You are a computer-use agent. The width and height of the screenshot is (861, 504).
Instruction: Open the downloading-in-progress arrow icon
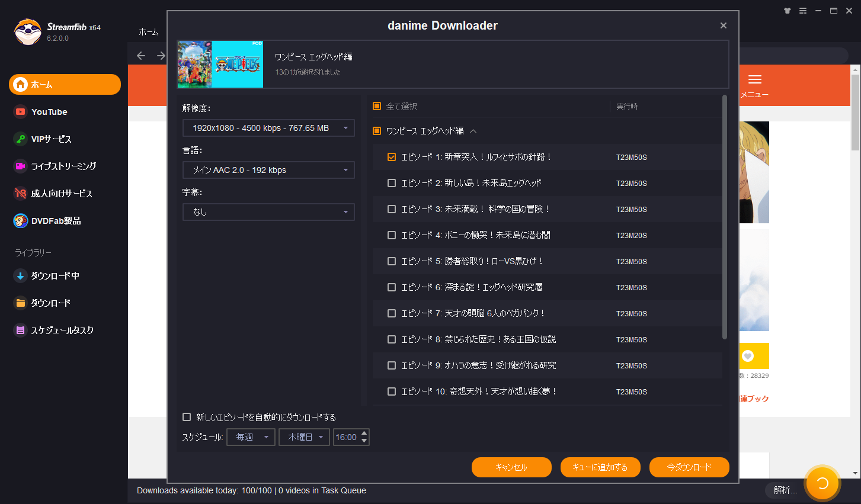click(x=21, y=275)
